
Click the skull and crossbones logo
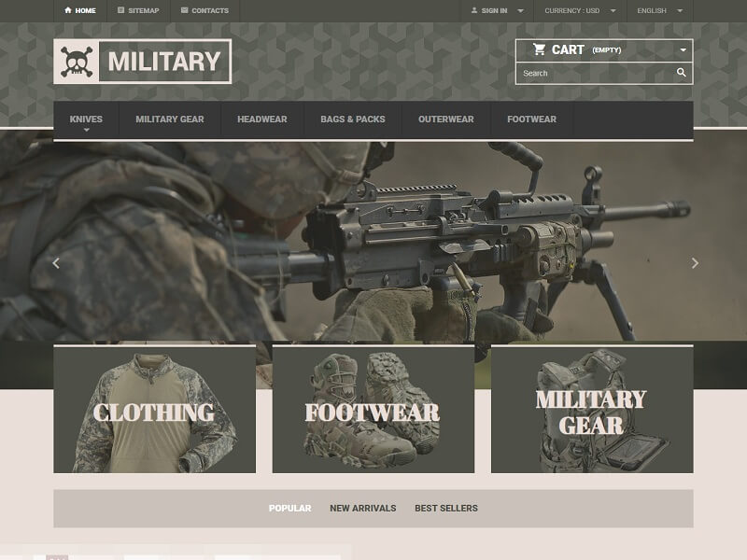click(x=77, y=62)
